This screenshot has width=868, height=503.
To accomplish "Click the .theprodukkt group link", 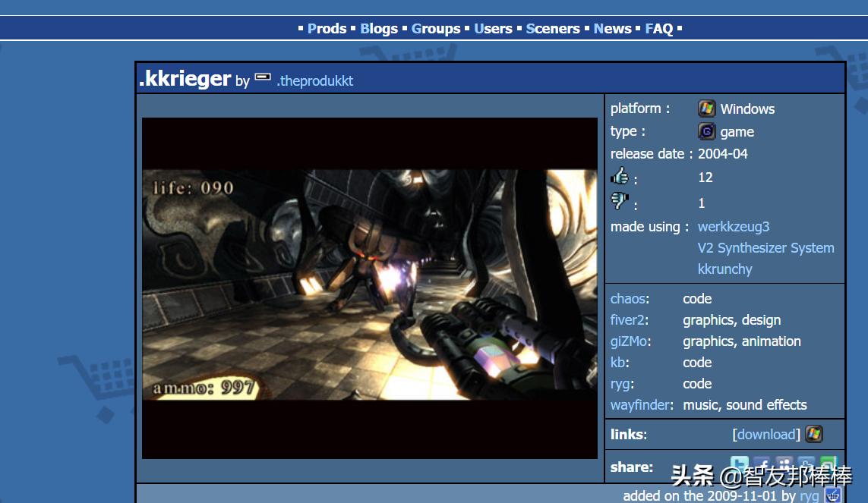I will pos(314,80).
